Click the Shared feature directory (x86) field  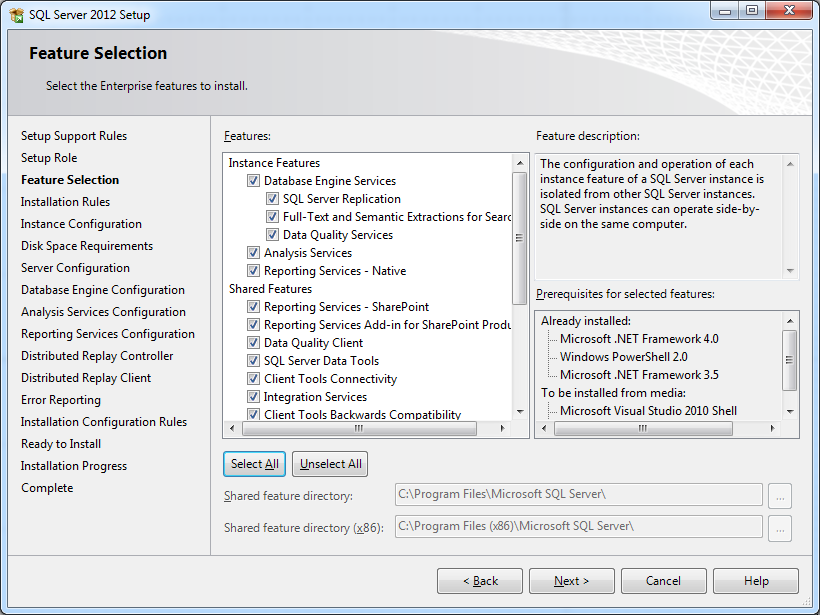click(x=578, y=527)
